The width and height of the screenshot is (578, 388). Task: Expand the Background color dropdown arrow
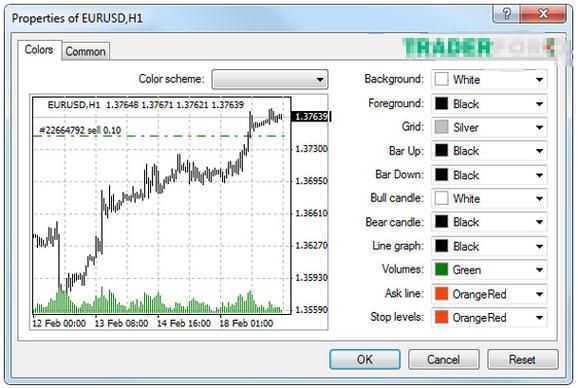coord(539,80)
